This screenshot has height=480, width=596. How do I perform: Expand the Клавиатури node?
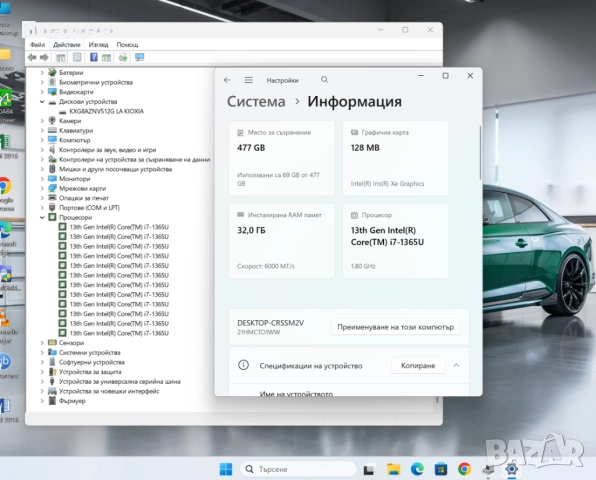coord(42,130)
